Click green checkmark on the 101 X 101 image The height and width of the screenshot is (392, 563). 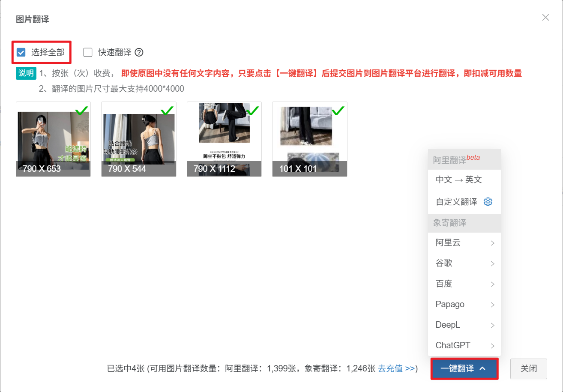[338, 111]
